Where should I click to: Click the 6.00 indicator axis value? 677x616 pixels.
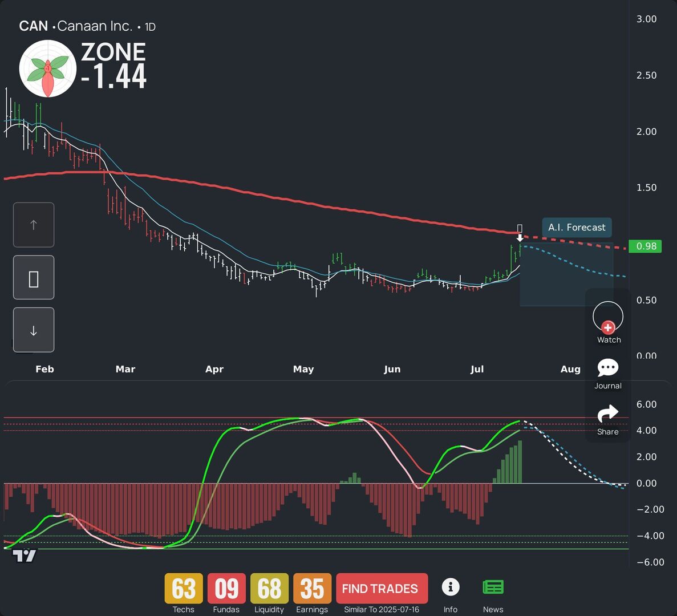click(x=646, y=404)
